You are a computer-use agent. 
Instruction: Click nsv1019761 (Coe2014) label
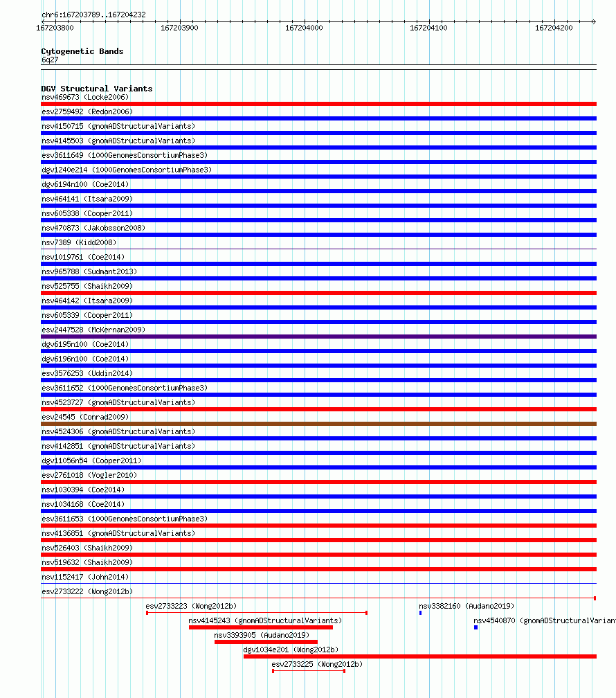coord(83,258)
